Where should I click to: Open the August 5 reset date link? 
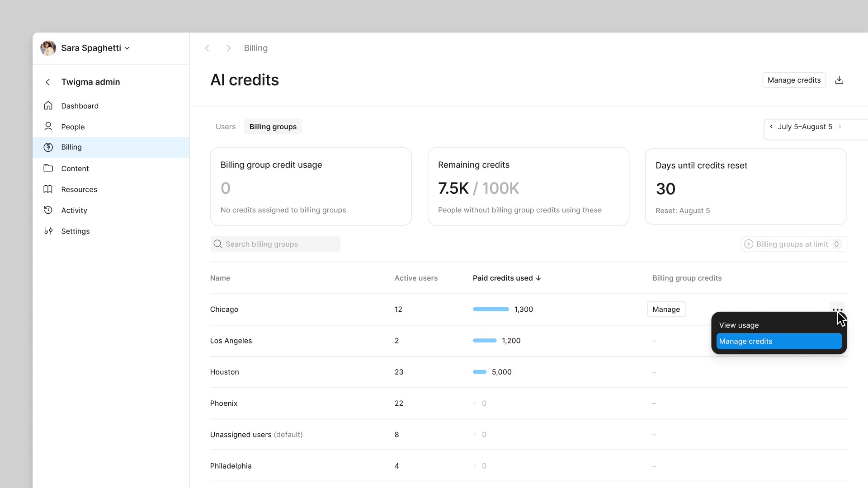[695, 211]
